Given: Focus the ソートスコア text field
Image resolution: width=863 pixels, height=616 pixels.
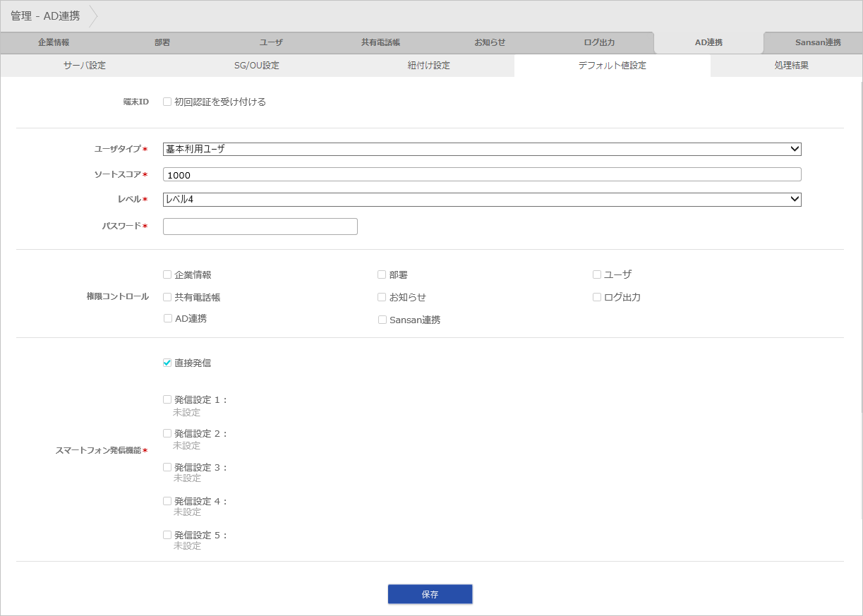Looking at the screenshot, I should pyautogui.click(x=481, y=174).
